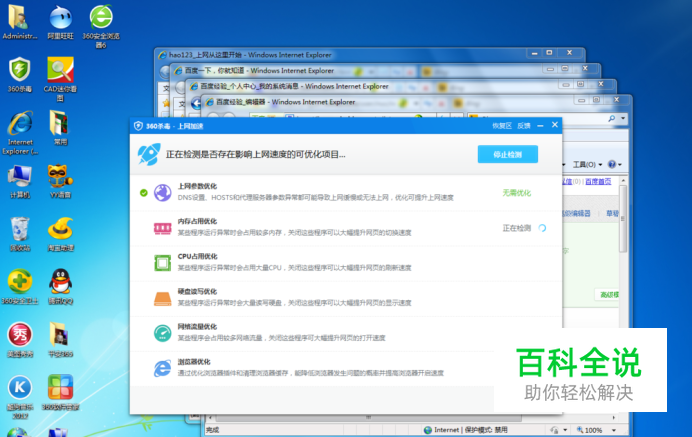
Task: Open the 百度首页 link in the IE window
Action: point(598,181)
